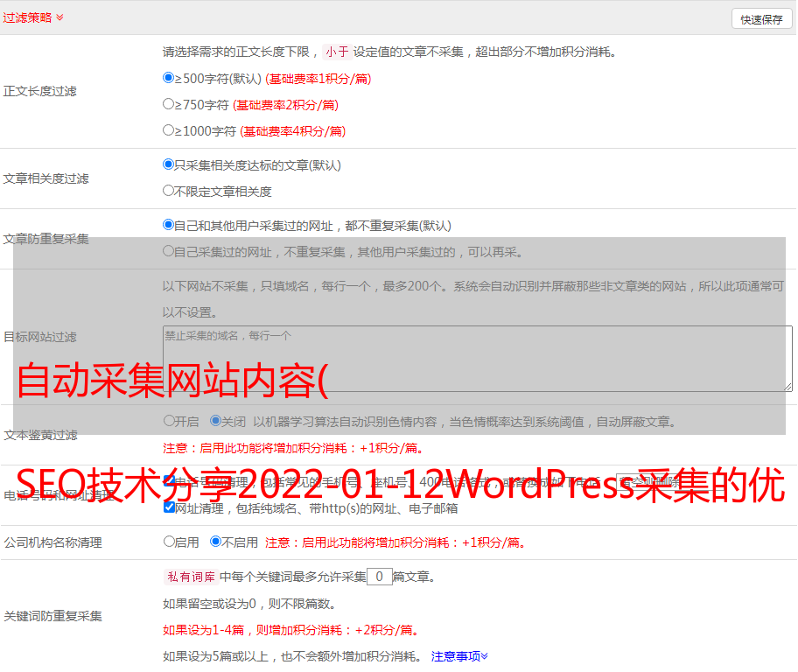Viewport: 798px width, 672px height.
Task: Click the articles-per-keyword number field
Action: coord(379,577)
